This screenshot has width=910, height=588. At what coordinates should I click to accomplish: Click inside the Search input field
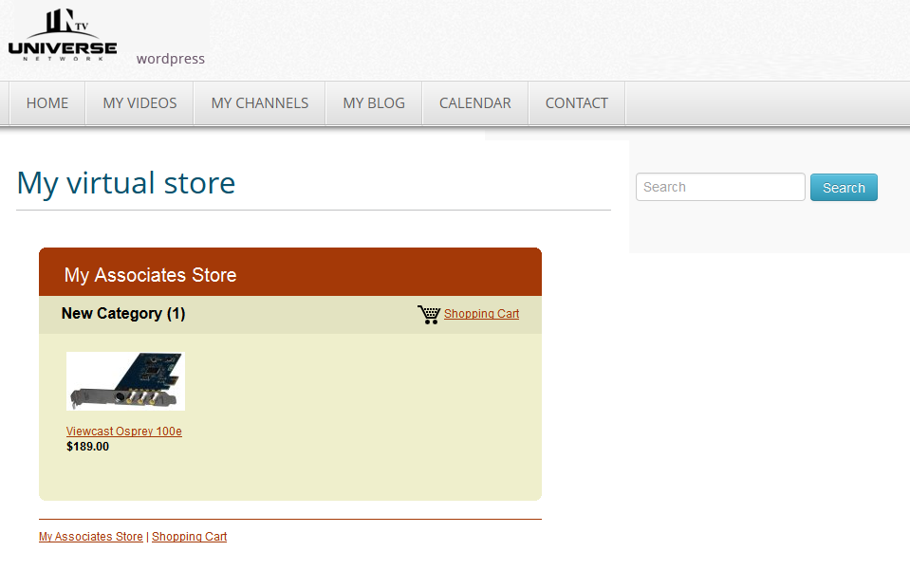[720, 187]
